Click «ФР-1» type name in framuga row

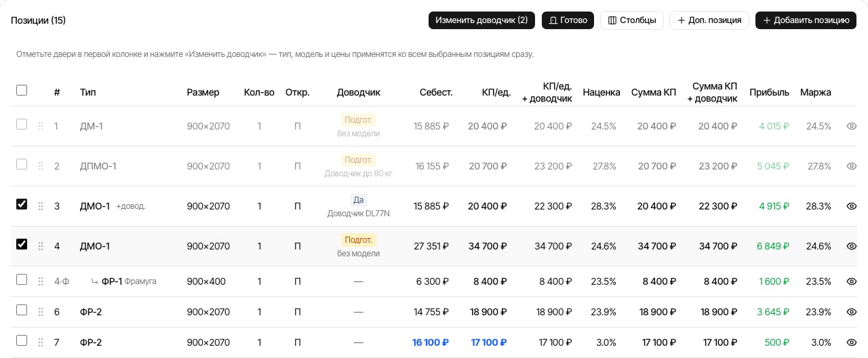(x=112, y=281)
